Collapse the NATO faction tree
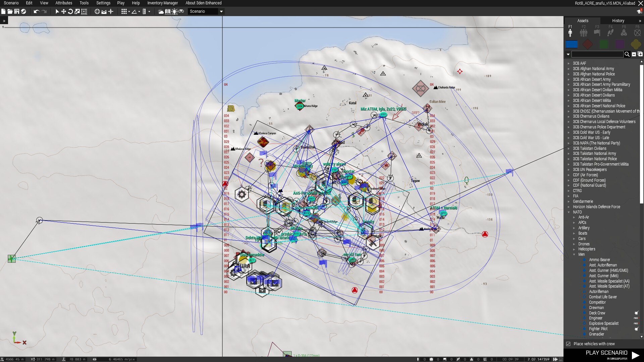 pos(569,212)
